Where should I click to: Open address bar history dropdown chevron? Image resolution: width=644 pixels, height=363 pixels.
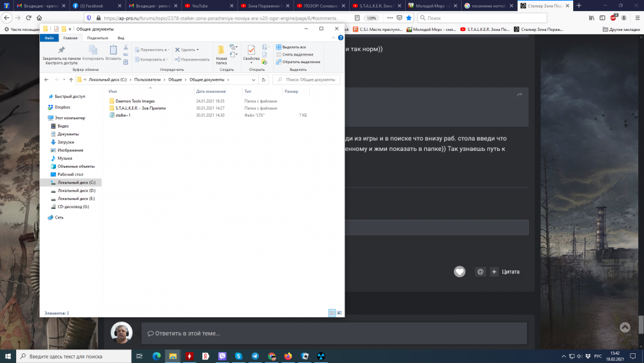[254, 80]
